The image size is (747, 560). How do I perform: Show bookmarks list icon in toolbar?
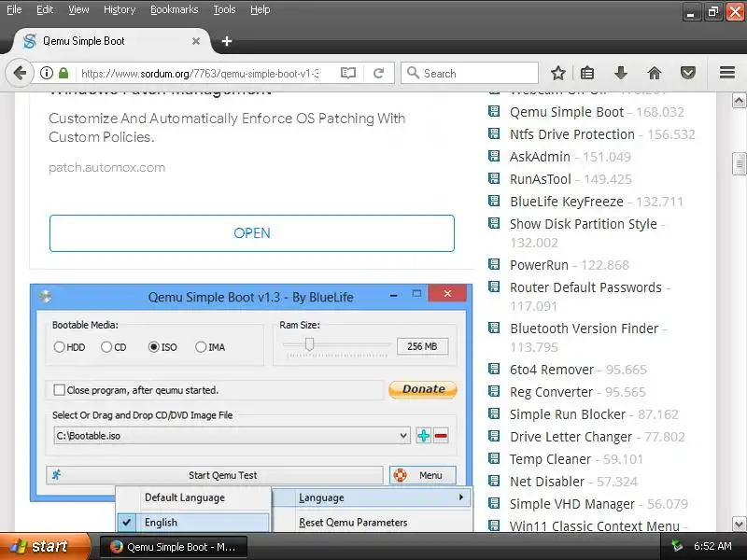coord(587,74)
